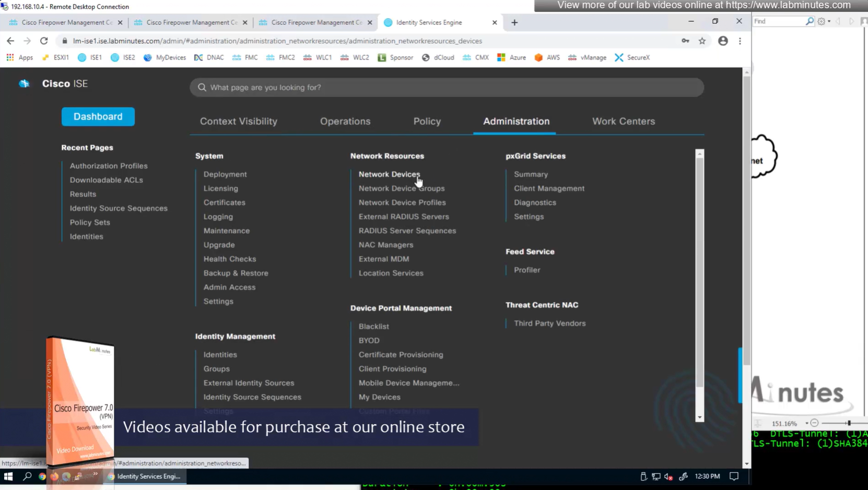868x490 pixels.
Task: Click the Dashboard button
Action: click(98, 116)
